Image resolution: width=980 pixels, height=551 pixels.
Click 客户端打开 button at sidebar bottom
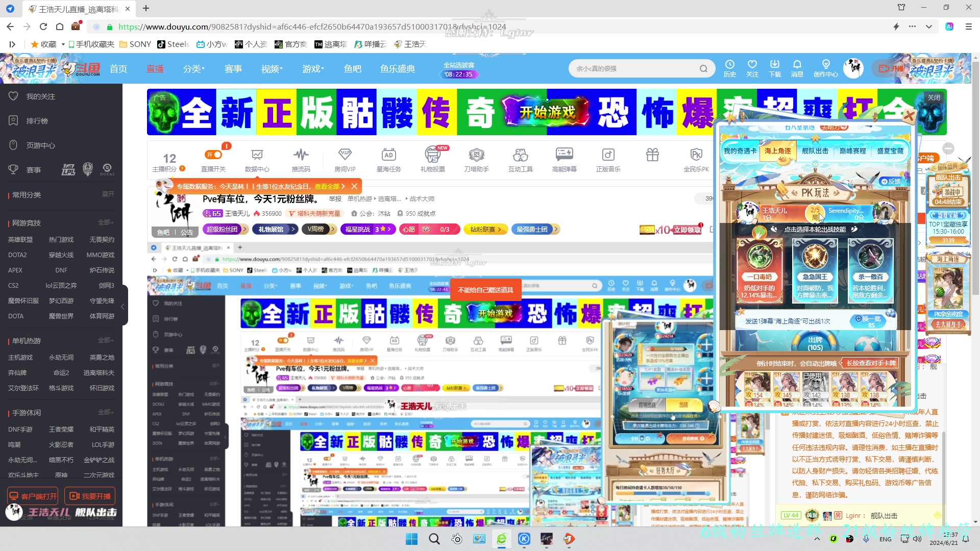point(33,496)
